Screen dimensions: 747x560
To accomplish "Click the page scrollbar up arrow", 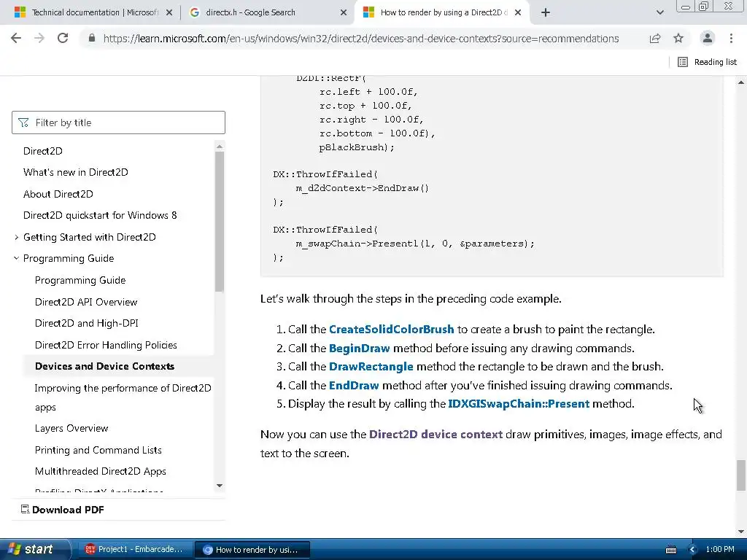I will 741,82.
